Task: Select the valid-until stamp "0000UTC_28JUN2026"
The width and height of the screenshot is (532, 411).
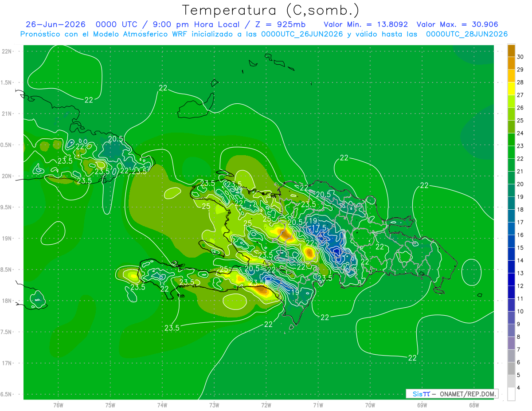Action: coord(467,34)
